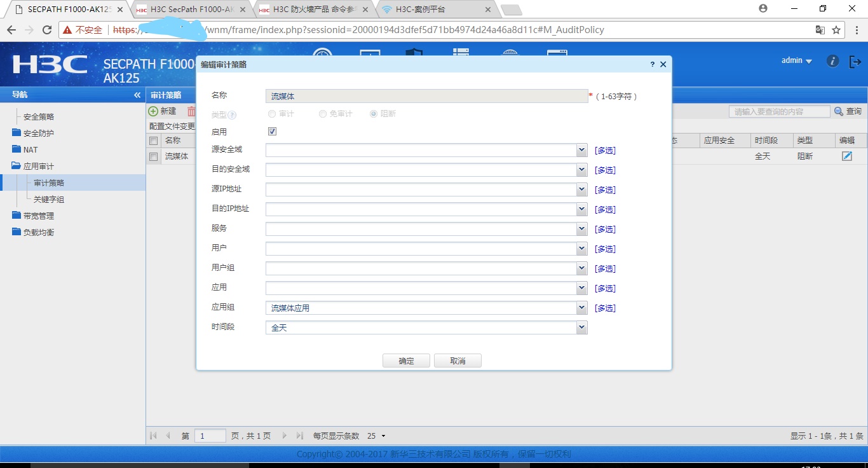Reload the page with the browser refresh icon
Image resolution: width=868 pixels, height=468 pixels.
[x=46, y=30]
